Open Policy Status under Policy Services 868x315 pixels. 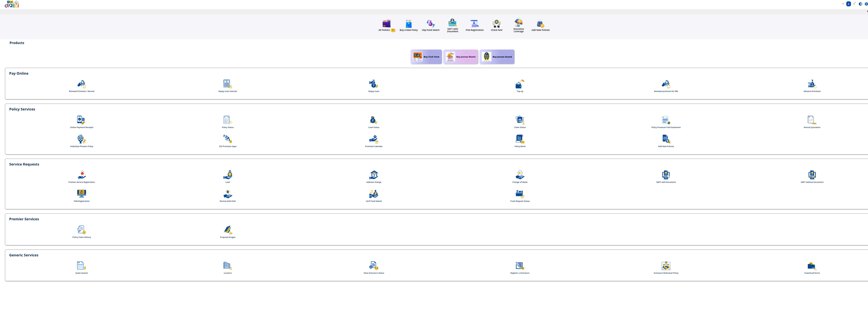tap(227, 120)
